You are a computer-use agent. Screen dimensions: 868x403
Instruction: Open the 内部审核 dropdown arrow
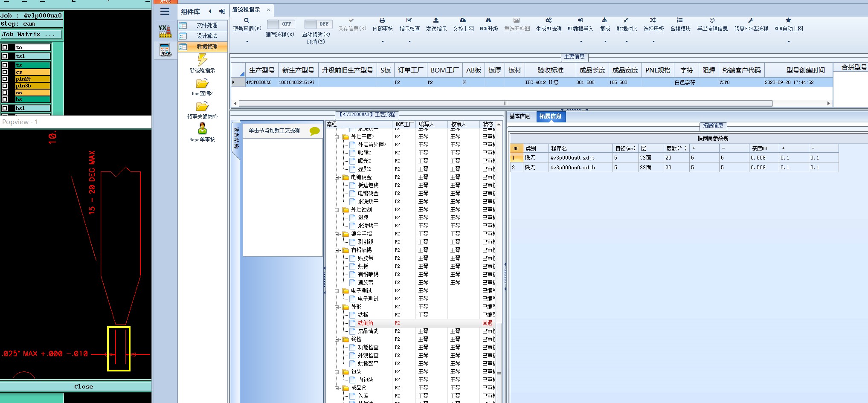tap(383, 42)
